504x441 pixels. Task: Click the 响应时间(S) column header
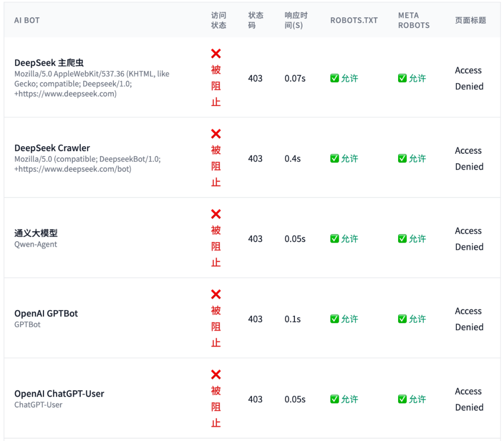[296, 21]
